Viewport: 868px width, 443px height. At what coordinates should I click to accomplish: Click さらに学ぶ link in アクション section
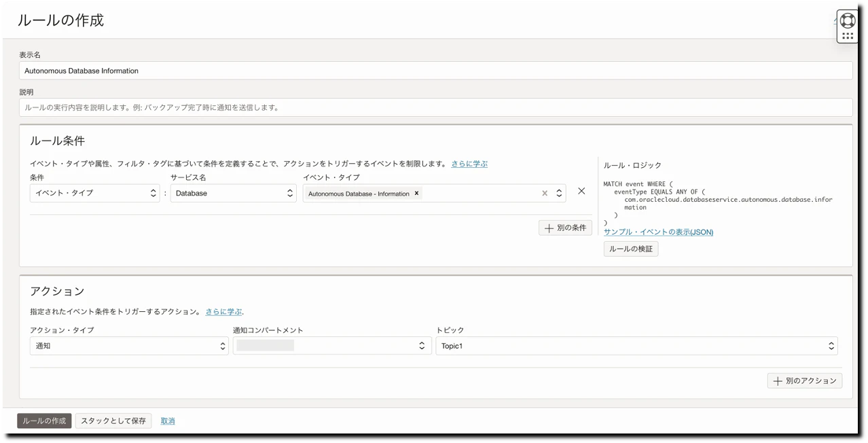click(x=223, y=312)
